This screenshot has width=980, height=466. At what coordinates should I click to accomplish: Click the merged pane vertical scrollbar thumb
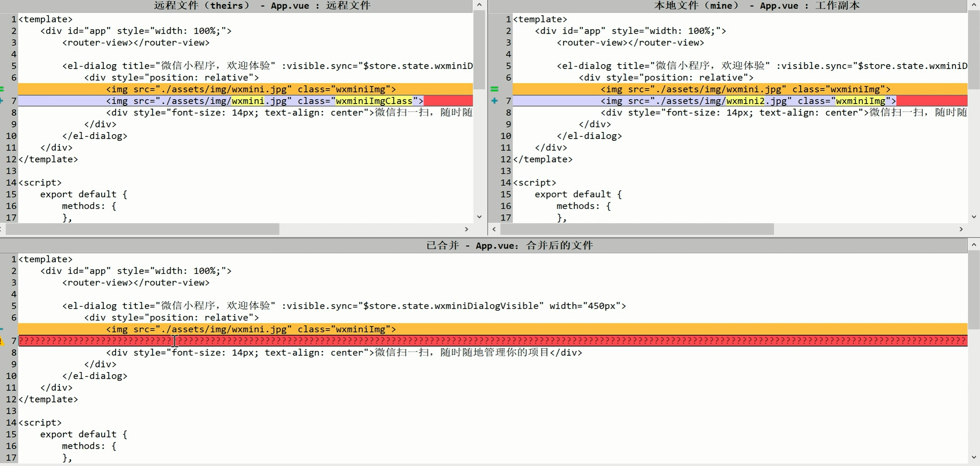click(x=974, y=289)
